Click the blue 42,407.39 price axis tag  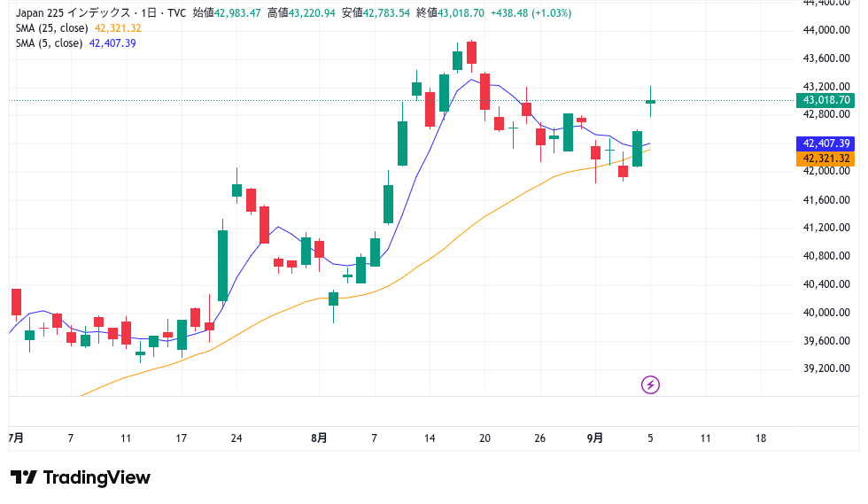click(x=825, y=143)
